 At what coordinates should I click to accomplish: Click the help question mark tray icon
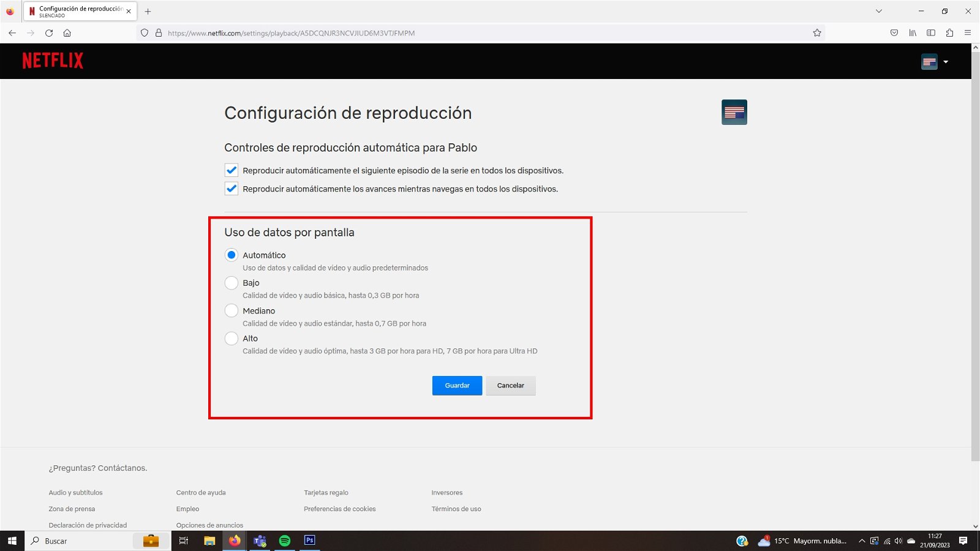[x=742, y=541]
